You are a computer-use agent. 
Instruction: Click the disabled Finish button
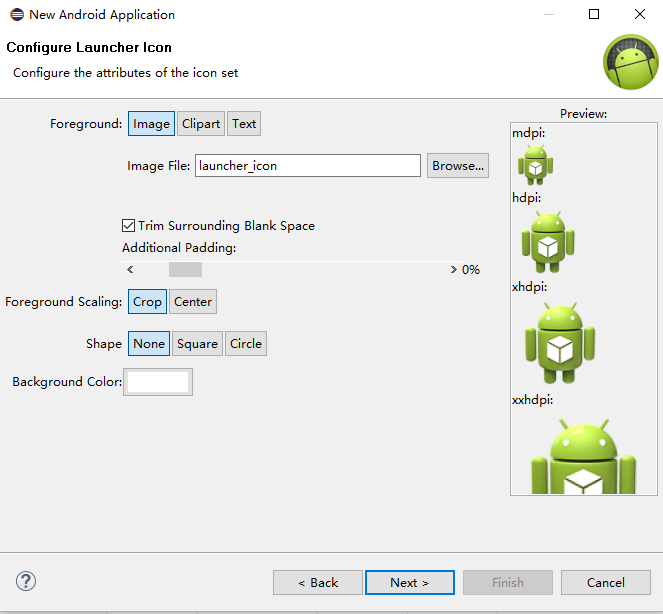tap(508, 582)
